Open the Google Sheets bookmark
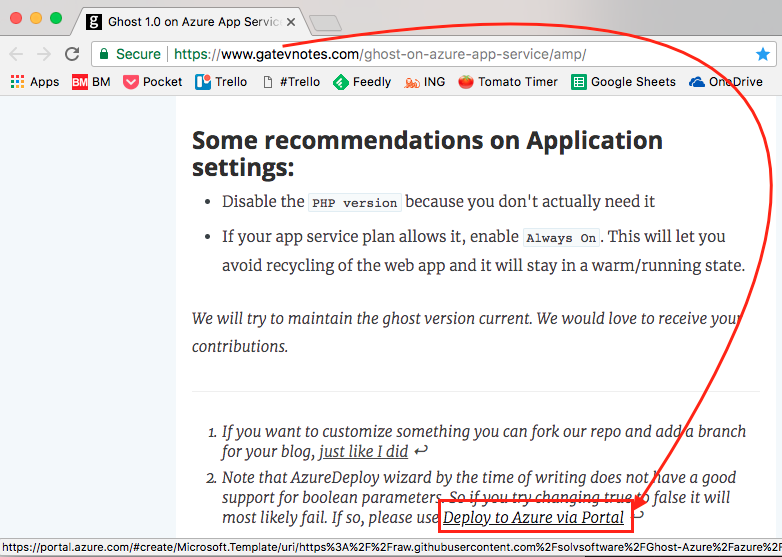 point(623,82)
